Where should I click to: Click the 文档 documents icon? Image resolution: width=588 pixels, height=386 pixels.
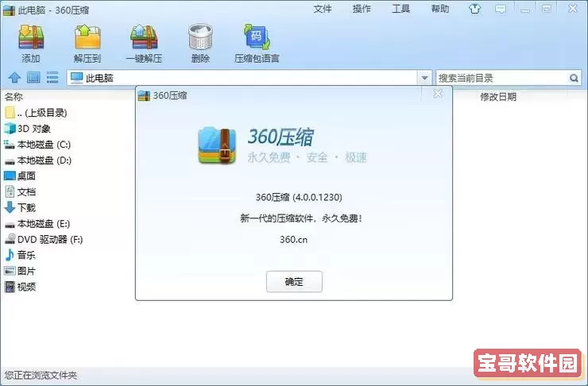(10, 191)
